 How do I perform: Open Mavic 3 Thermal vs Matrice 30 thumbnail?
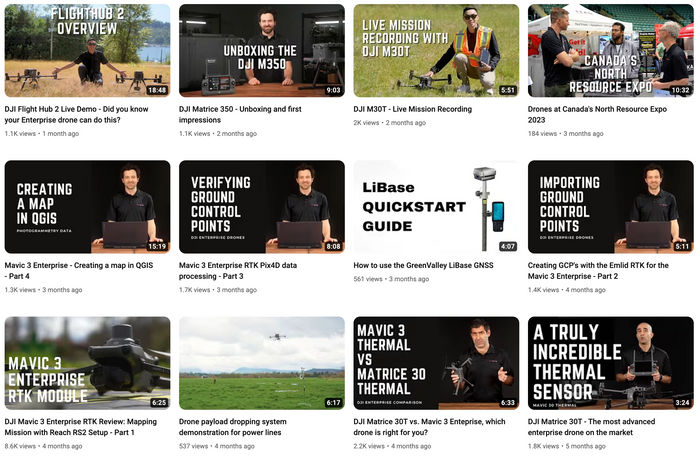436,363
